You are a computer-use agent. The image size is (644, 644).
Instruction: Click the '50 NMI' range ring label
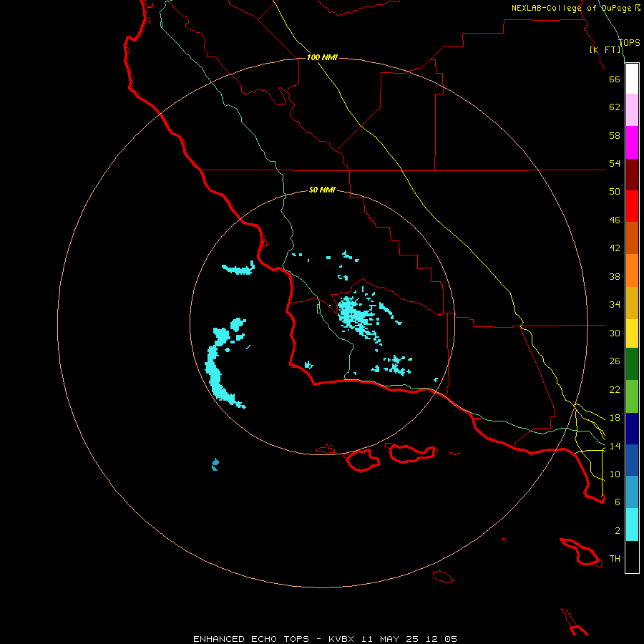click(322, 190)
